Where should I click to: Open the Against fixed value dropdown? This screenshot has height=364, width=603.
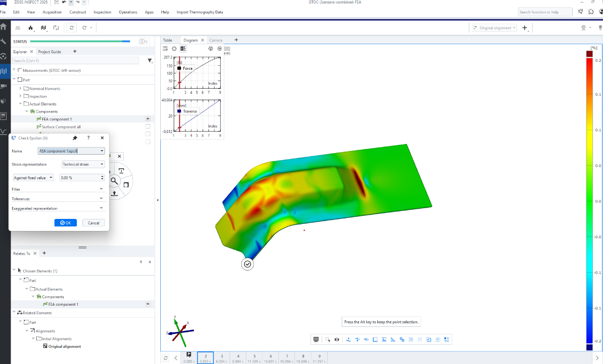tap(33, 177)
